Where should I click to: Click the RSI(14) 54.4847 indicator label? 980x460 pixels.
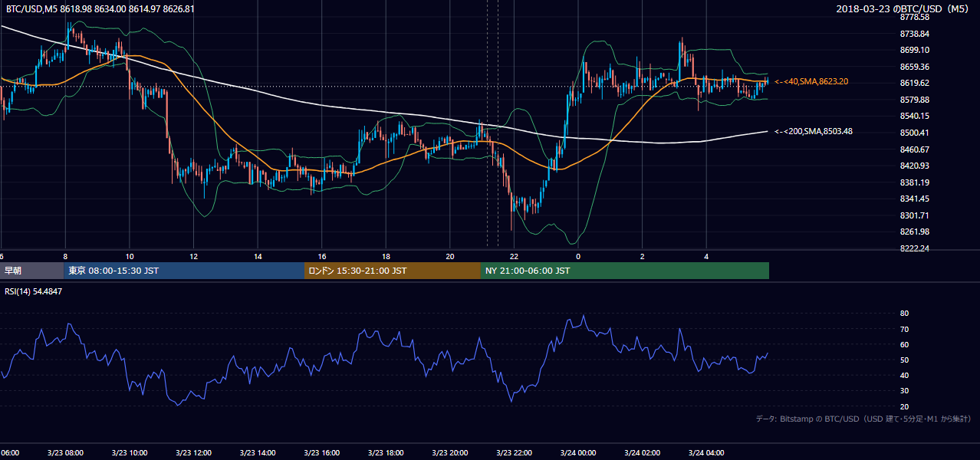[34, 291]
